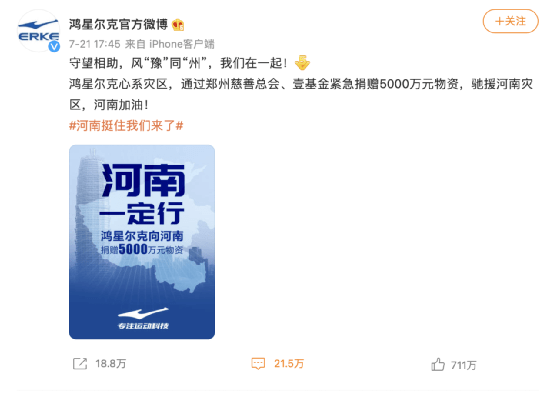The image size is (553, 399).
Task: Click the ERKE profile avatar
Action: pyautogui.click(x=38, y=31)
